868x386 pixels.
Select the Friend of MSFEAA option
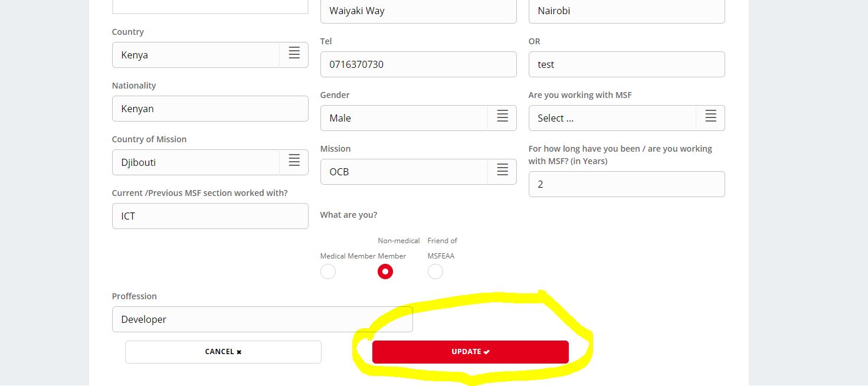point(435,271)
